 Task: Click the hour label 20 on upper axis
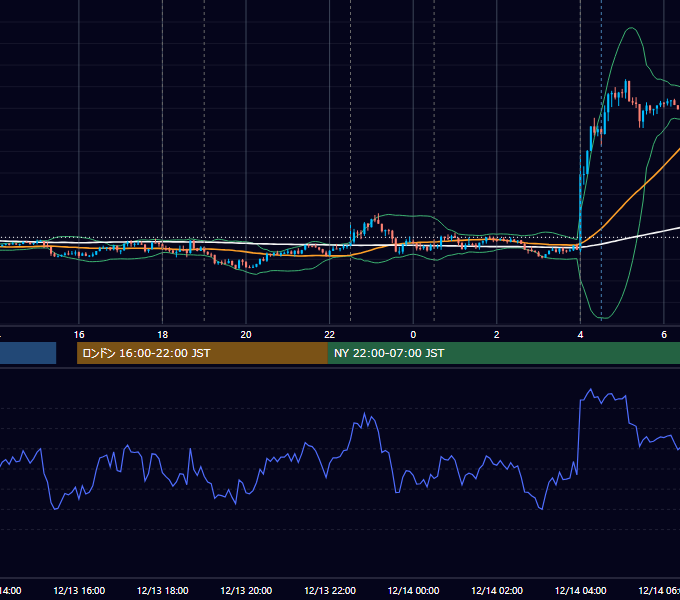(246, 335)
